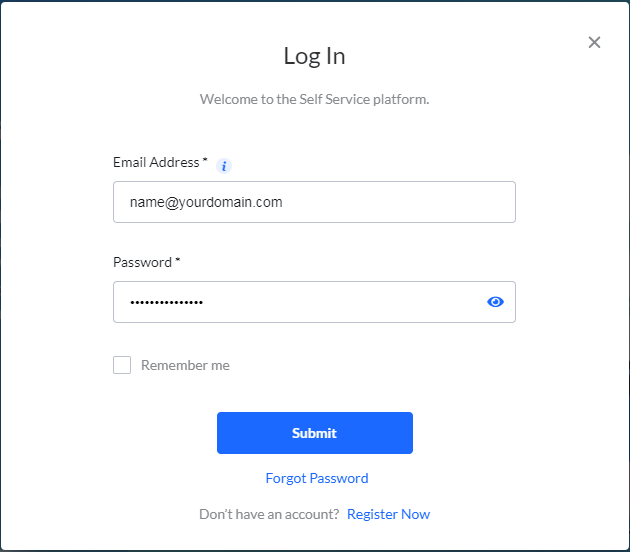Close the Log In dialog

[594, 42]
